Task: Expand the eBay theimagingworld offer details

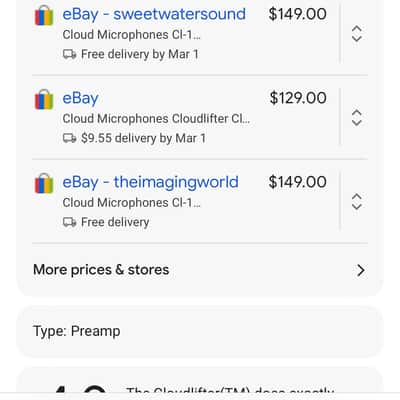Action: click(x=357, y=202)
